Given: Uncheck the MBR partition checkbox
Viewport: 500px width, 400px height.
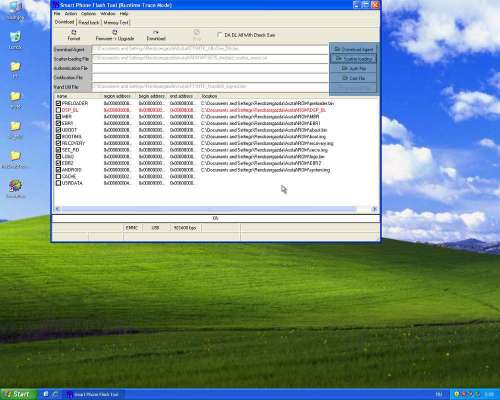Looking at the screenshot, I should [x=58, y=117].
